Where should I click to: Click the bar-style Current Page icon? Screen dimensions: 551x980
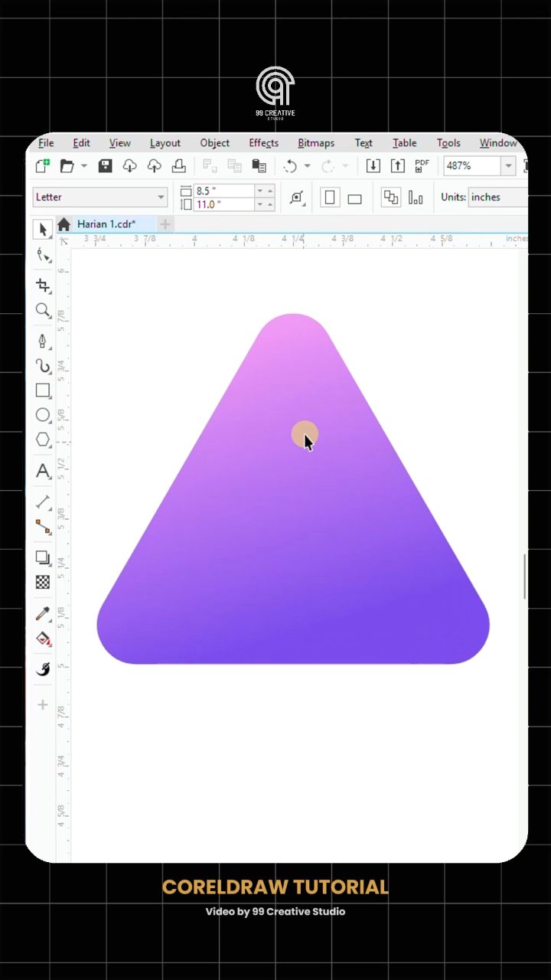click(x=416, y=198)
